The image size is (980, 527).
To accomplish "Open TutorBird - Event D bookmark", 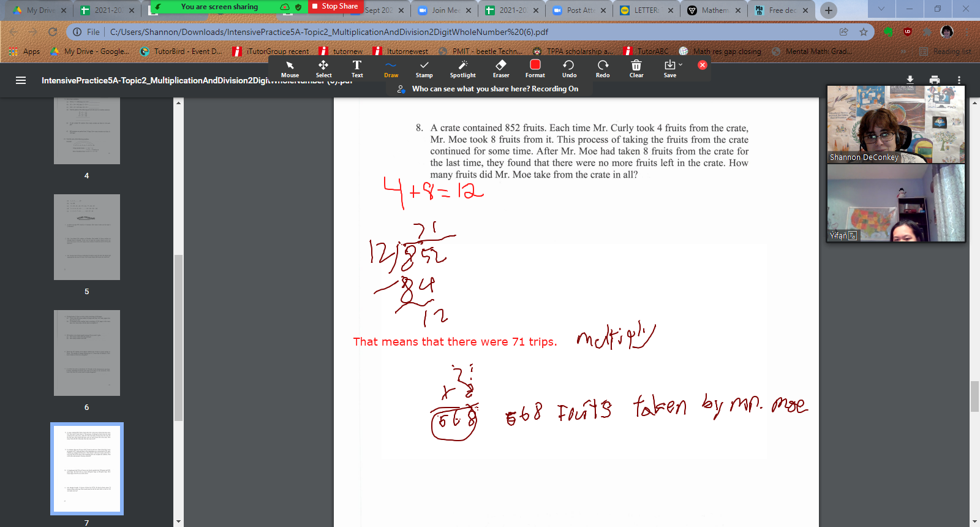I will point(181,51).
